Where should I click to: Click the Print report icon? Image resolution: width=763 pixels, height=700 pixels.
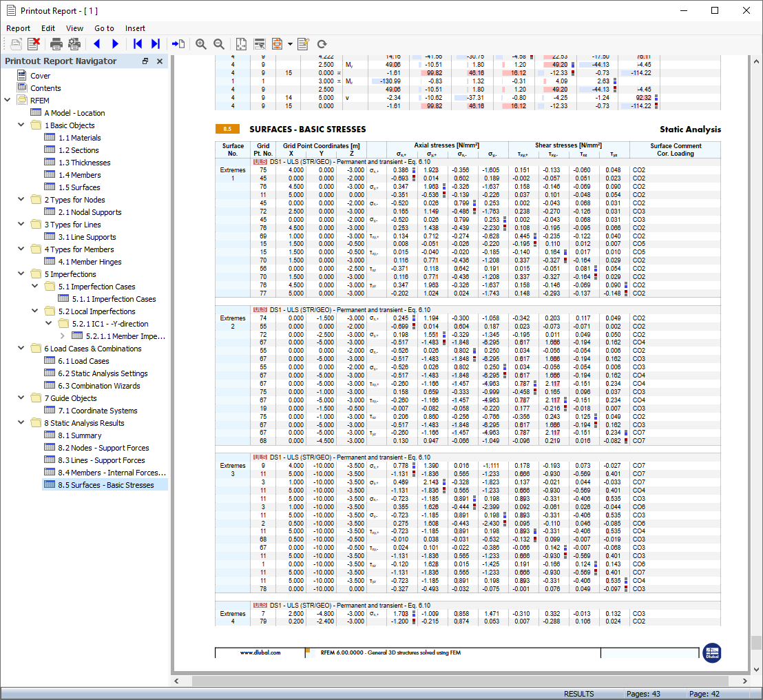click(56, 44)
